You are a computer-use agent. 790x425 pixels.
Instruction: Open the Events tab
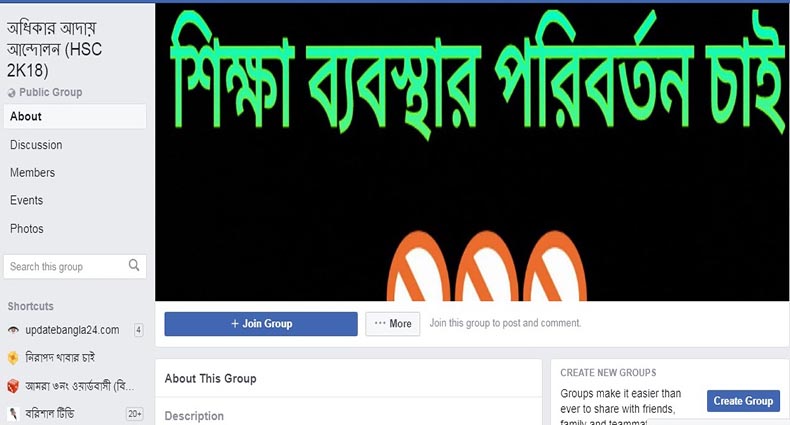pyautogui.click(x=26, y=200)
